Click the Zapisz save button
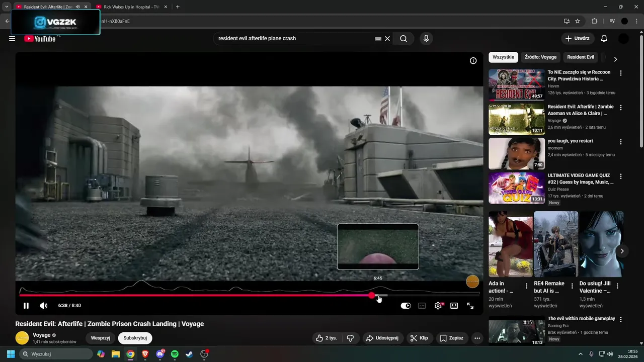Viewport: 644px width, 362px height. tap(452, 338)
